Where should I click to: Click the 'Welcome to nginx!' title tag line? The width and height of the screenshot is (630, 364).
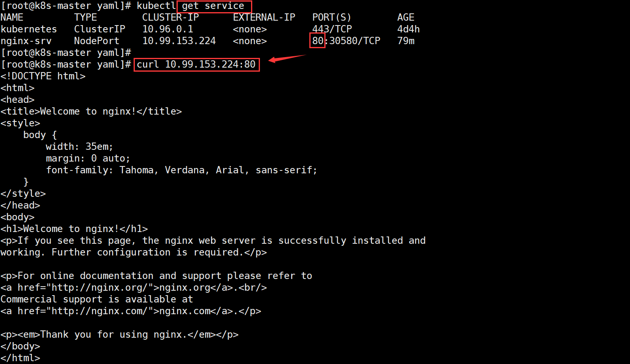[x=91, y=111]
